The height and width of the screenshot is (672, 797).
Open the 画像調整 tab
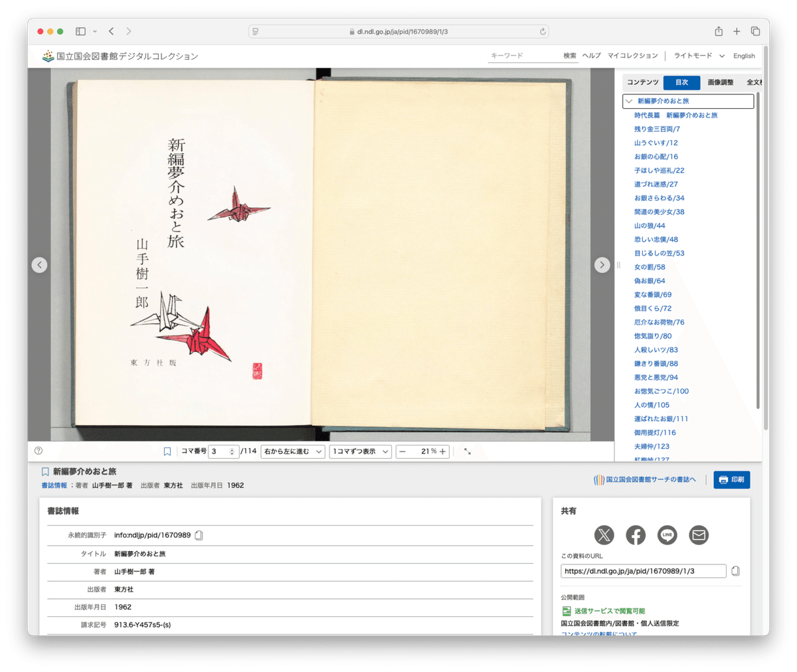tap(721, 82)
